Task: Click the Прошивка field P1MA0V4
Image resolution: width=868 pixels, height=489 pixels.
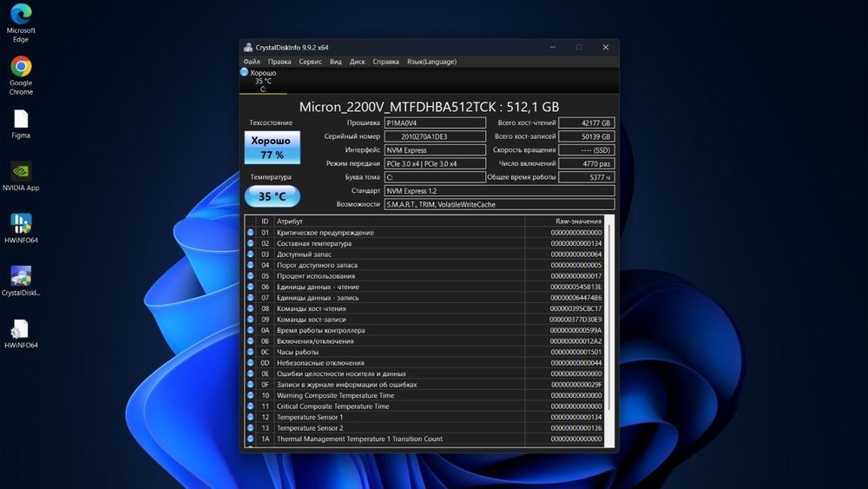Action: [435, 123]
